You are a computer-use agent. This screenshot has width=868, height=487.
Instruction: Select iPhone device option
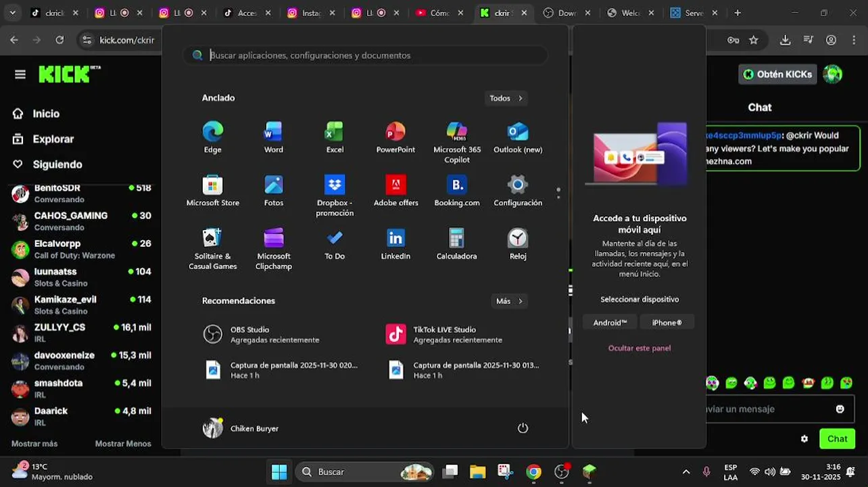tap(667, 323)
